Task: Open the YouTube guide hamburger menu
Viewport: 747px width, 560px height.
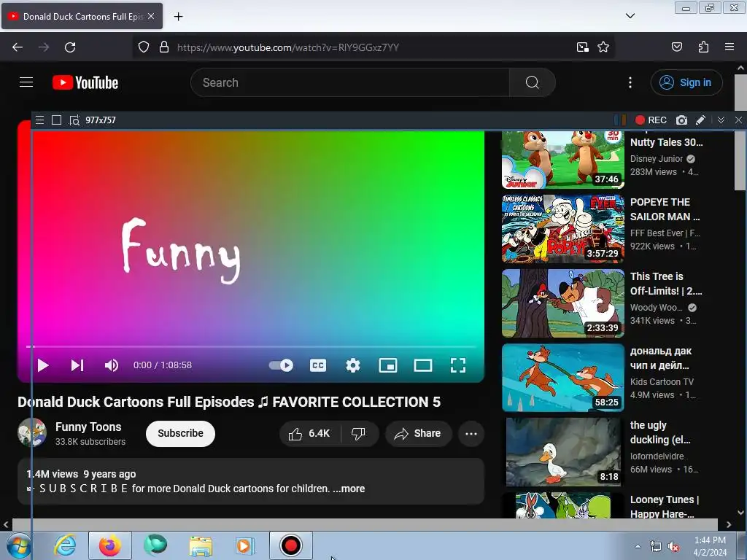Action: (x=26, y=82)
